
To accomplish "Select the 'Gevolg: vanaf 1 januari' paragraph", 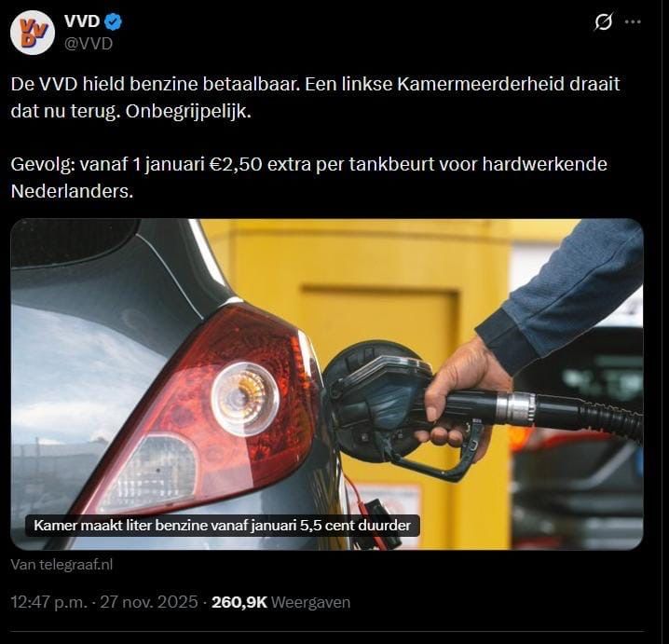I will pos(309,177).
